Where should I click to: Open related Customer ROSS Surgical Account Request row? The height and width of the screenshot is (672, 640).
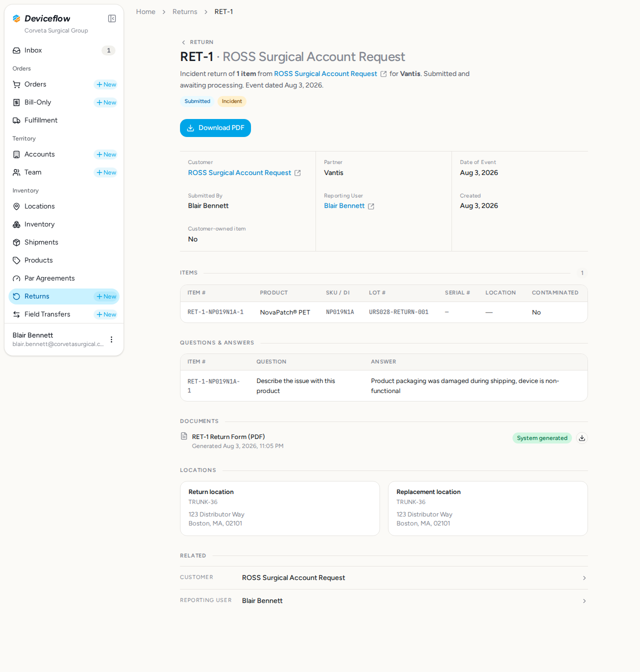[384, 578]
